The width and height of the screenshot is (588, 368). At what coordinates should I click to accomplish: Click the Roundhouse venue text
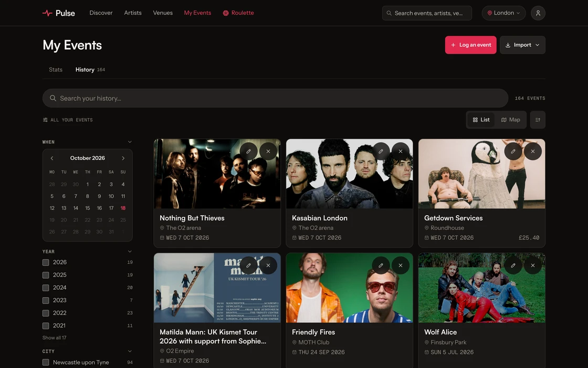click(x=447, y=228)
